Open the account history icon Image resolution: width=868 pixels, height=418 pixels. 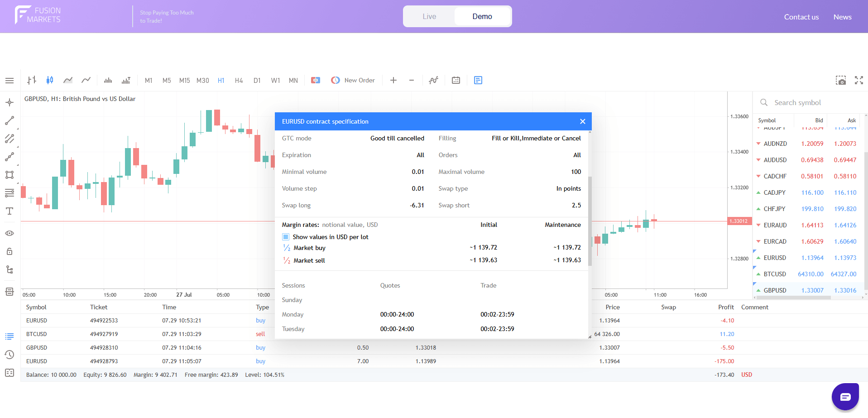click(x=10, y=355)
